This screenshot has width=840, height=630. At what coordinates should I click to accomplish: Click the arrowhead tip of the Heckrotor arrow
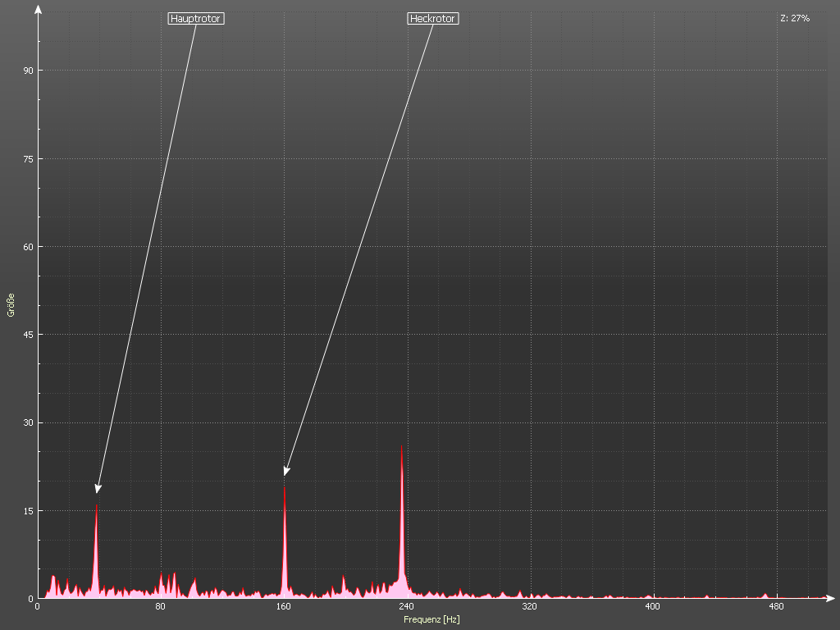point(285,474)
